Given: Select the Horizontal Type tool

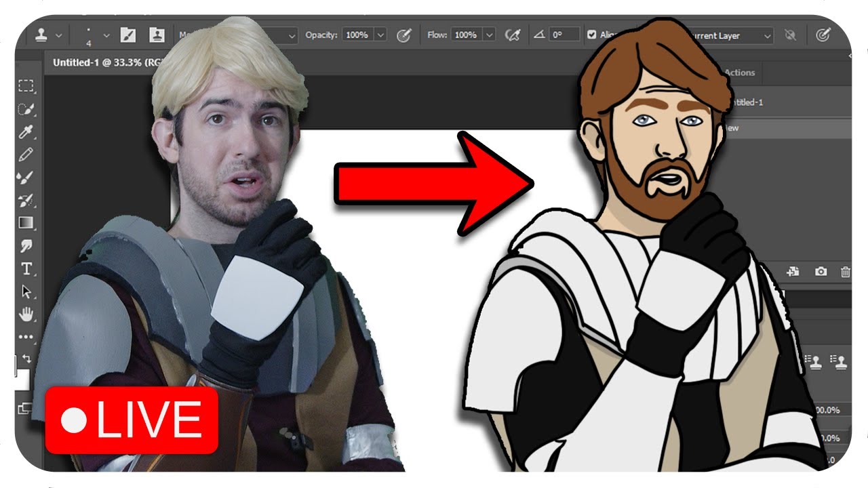Looking at the screenshot, I should tap(26, 269).
